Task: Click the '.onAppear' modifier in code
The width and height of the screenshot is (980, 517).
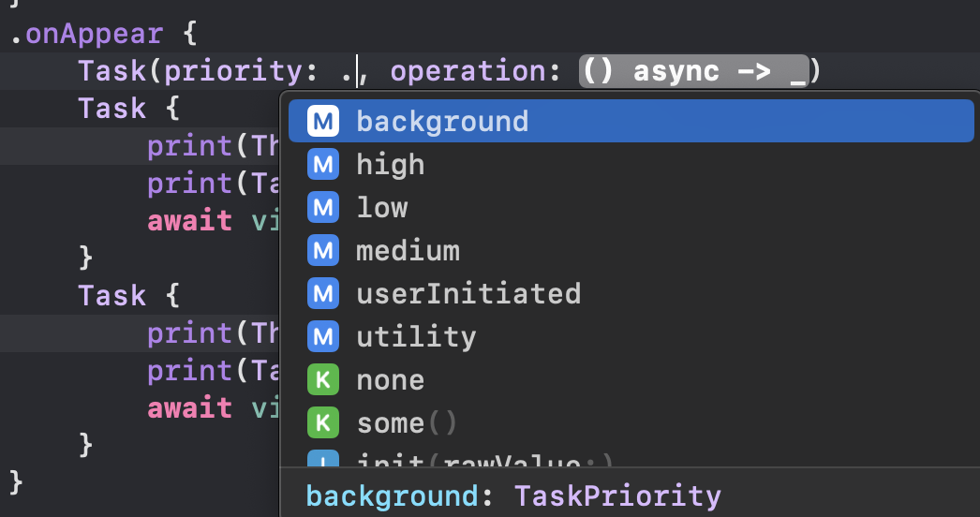Action: (87, 34)
